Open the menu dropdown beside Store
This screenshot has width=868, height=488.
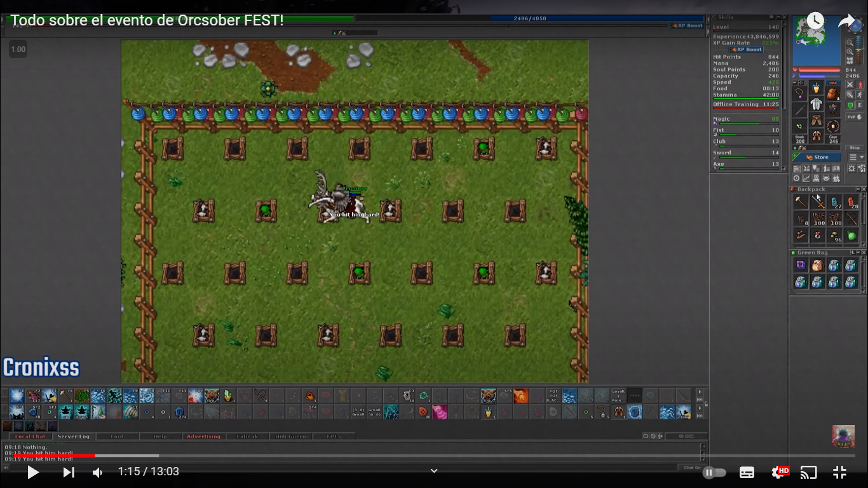pos(857,158)
